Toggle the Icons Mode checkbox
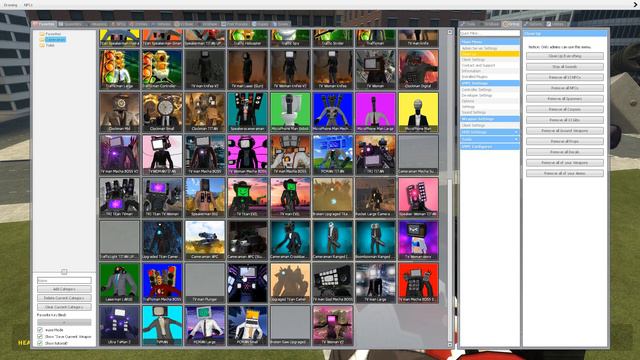The width and height of the screenshot is (640, 360). coord(40,329)
